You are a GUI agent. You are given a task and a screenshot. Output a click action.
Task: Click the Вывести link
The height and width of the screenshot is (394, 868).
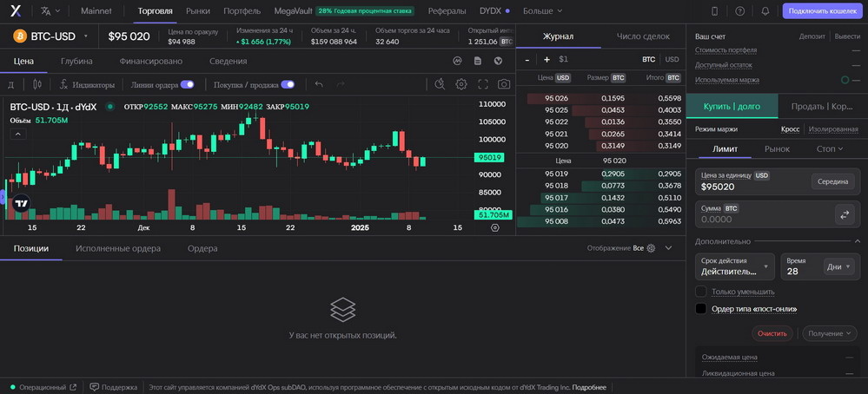pyautogui.click(x=847, y=36)
